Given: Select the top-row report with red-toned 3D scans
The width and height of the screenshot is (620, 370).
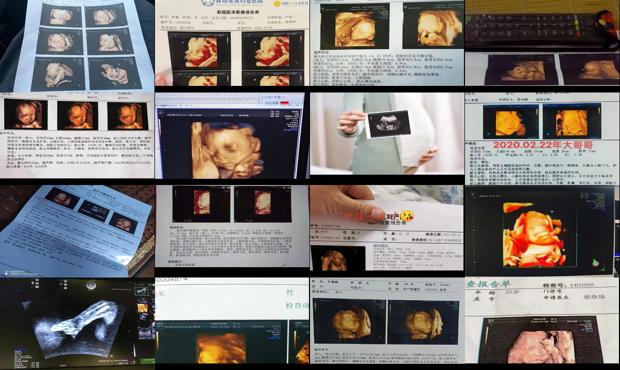Looking at the screenshot, I should click(x=232, y=43).
